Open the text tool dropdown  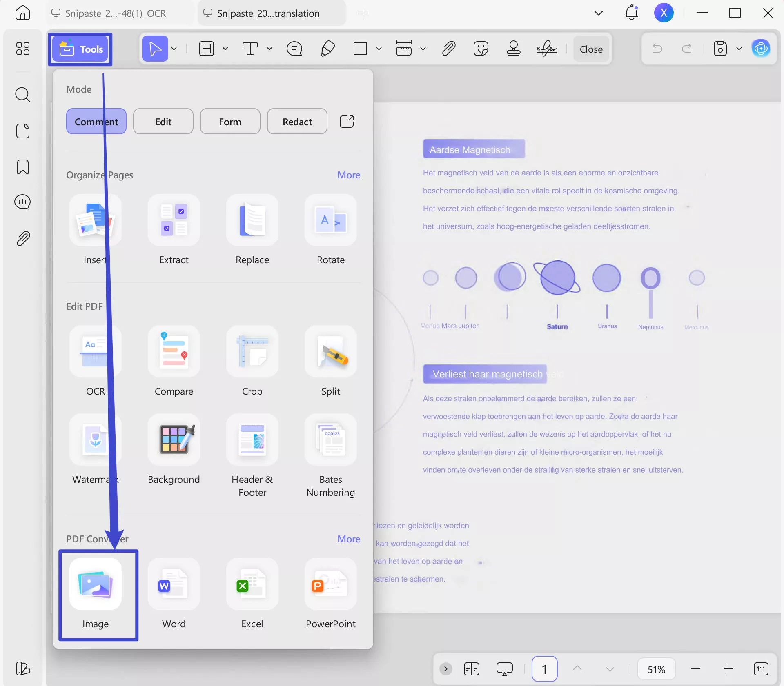(x=269, y=49)
